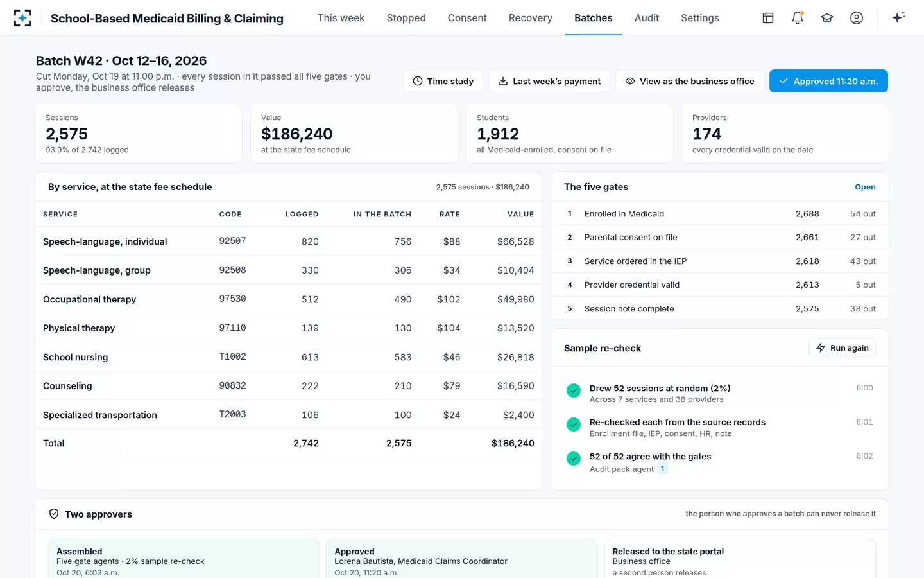Open the Audit tab
Screen dimensions: 924x578
click(647, 18)
